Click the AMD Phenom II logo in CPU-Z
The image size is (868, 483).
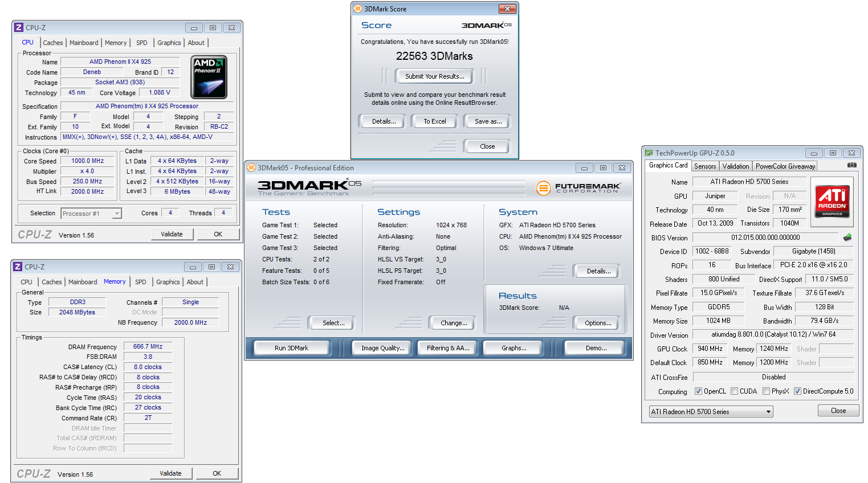click(209, 77)
